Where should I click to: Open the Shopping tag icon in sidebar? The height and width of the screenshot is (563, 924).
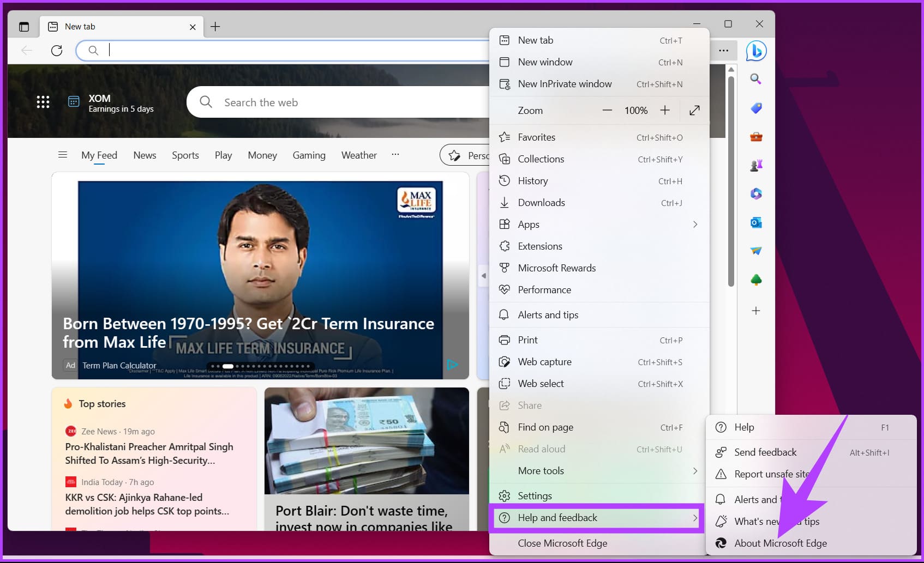(756, 108)
